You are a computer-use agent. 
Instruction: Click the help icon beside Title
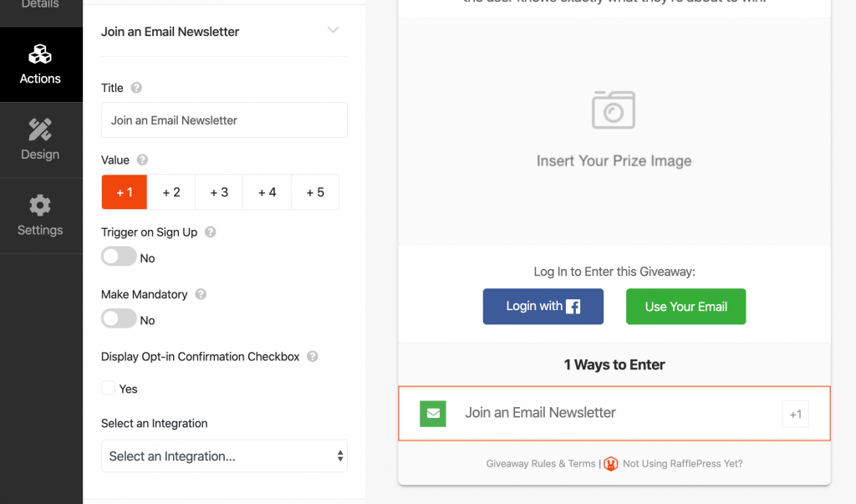136,88
